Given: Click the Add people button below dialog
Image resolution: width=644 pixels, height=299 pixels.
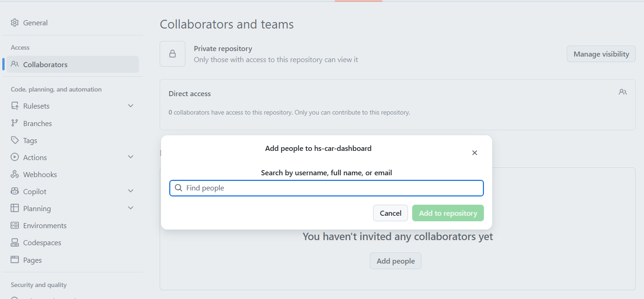Looking at the screenshot, I should pos(396,261).
